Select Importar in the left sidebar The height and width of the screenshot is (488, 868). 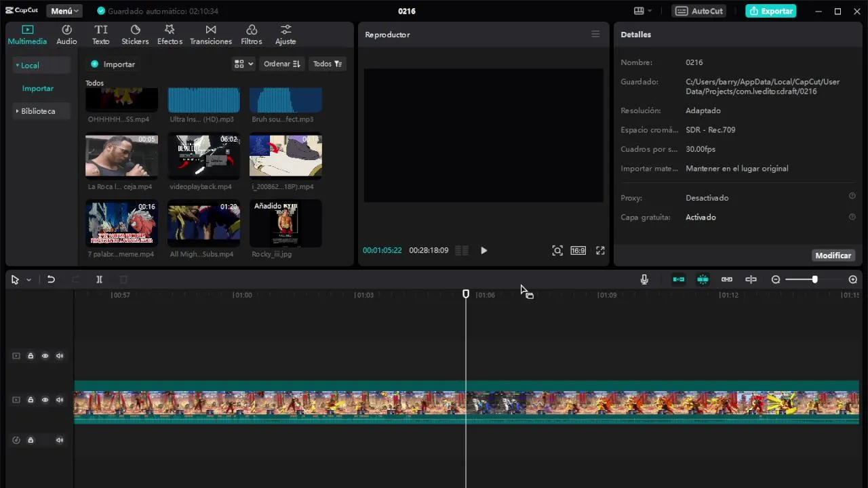tap(38, 88)
